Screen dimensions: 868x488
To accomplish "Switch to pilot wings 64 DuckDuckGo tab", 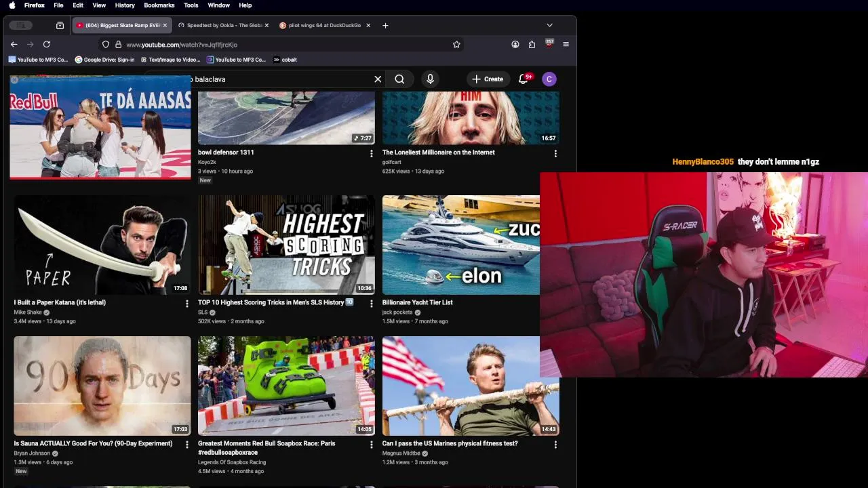I will [325, 25].
